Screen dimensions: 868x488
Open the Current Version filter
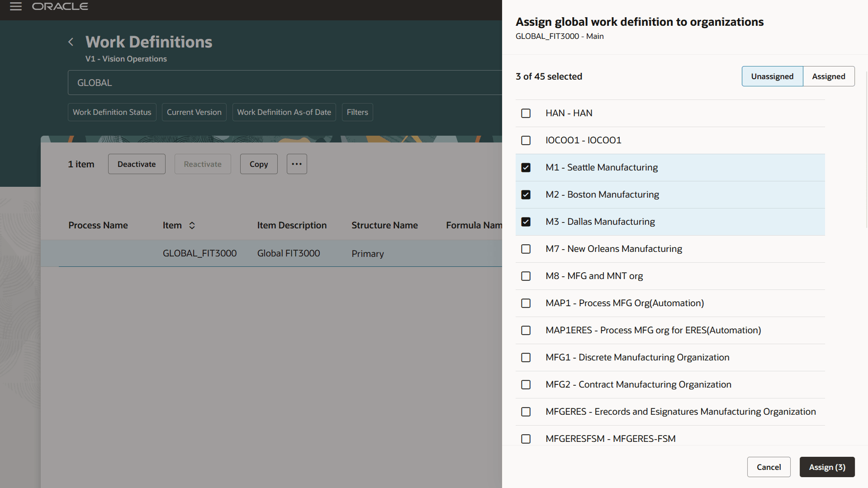[194, 112]
